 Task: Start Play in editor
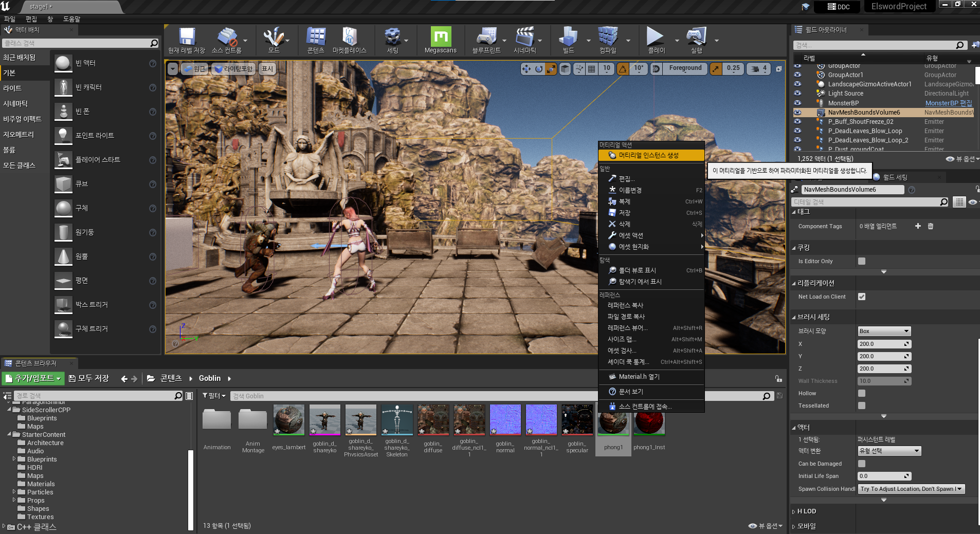(x=655, y=40)
